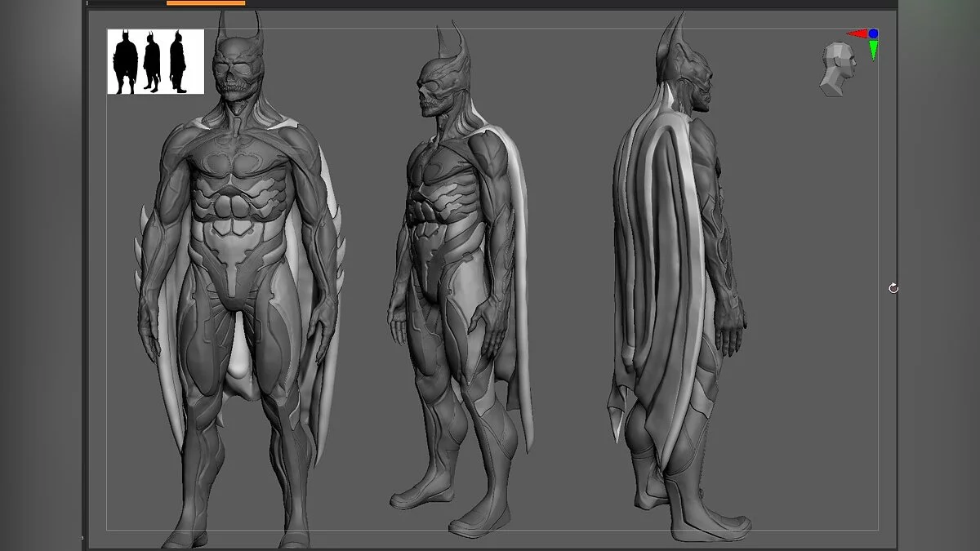Viewport: 980px width, 551px height.
Task: Click the spiked forearm fins on front-view model
Action: [141, 245]
